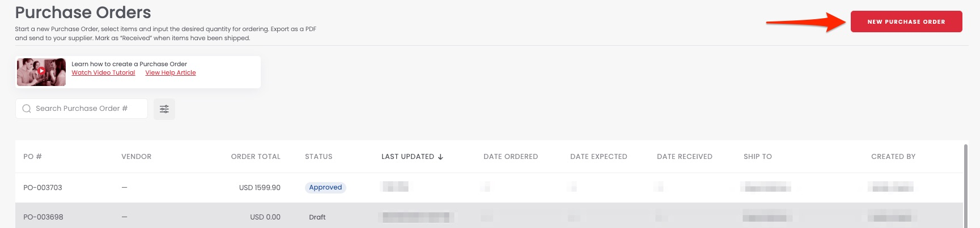Click the Approved status badge
The image size is (980, 228).
coord(325,188)
